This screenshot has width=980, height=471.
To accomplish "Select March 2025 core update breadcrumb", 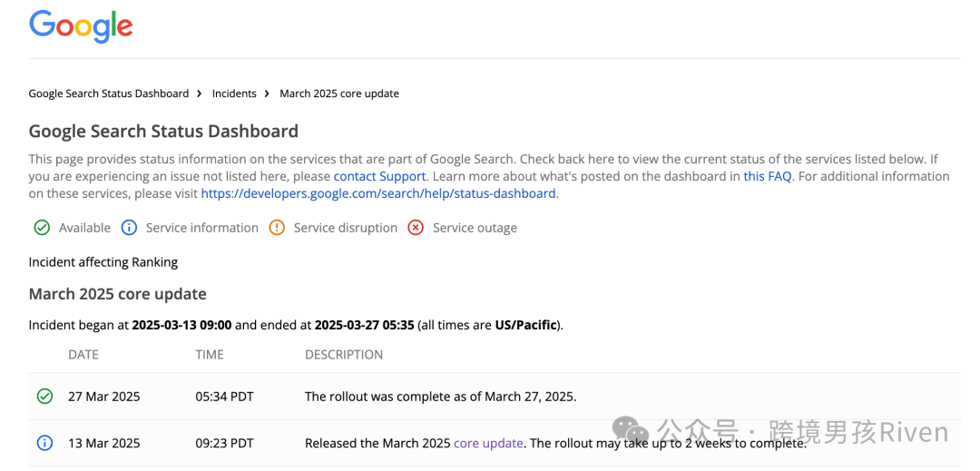I will point(339,93).
